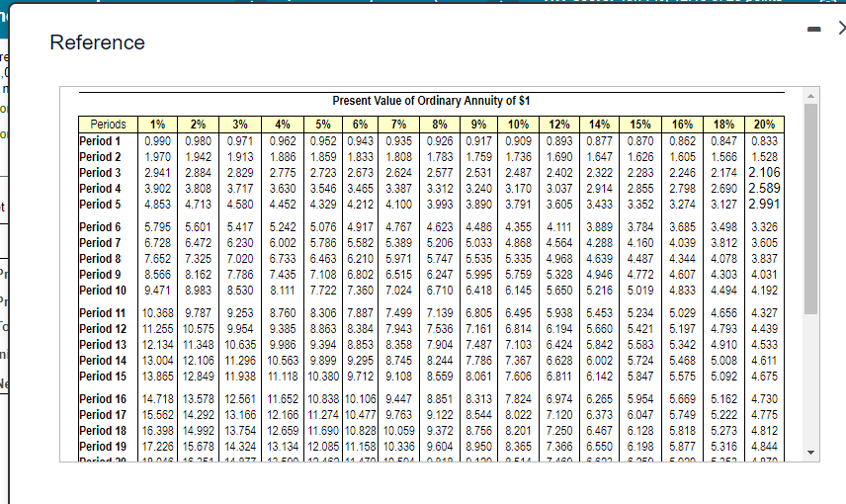Click value 8.863 for Period 12 at 5%
Screen dimensions: 846x504
tap(323, 329)
